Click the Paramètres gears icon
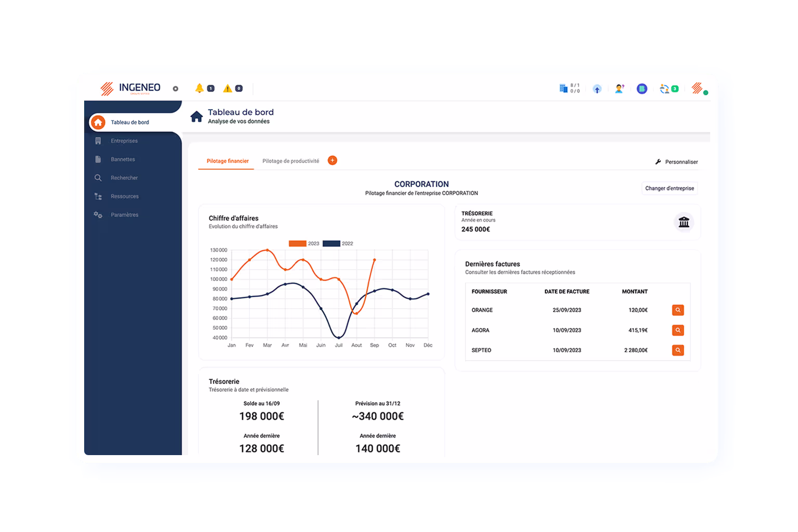This screenshot has height=532, width=798. click(x=98, y=215)
